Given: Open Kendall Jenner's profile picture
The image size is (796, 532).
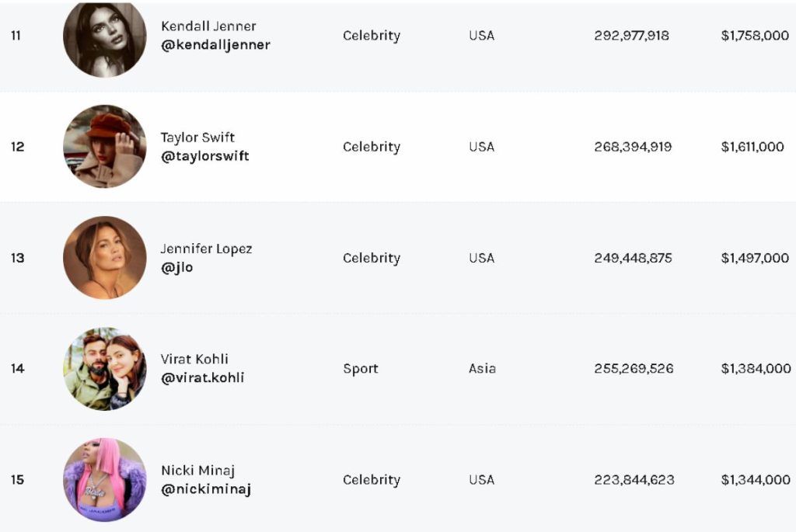Looking at the screenshot, I should [105, 37].
